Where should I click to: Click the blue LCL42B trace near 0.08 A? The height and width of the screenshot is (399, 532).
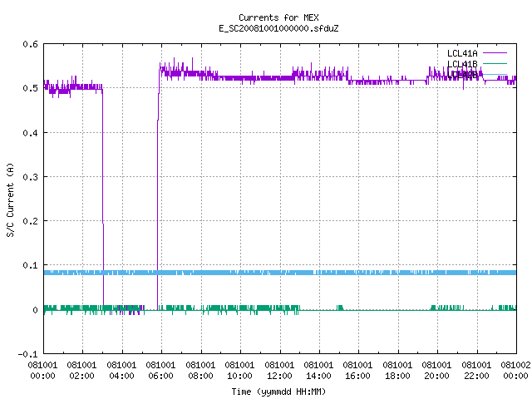(x=280, y=273)
